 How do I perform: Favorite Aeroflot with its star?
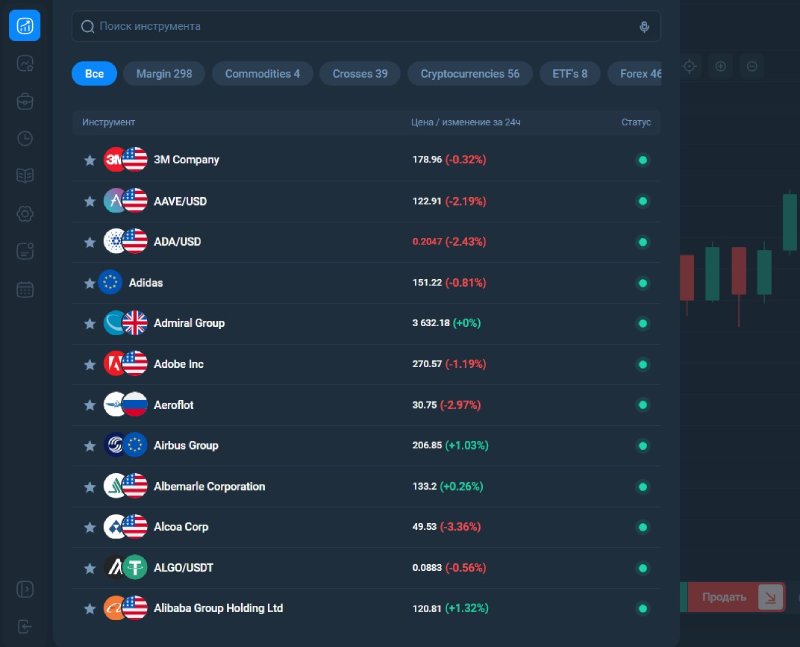coord(90,405)
